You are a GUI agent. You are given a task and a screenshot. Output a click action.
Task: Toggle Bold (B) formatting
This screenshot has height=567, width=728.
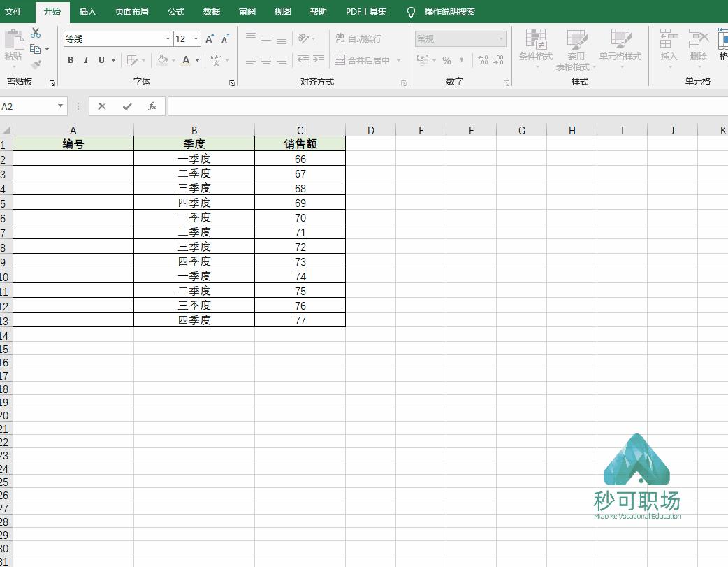coord(70,60)
